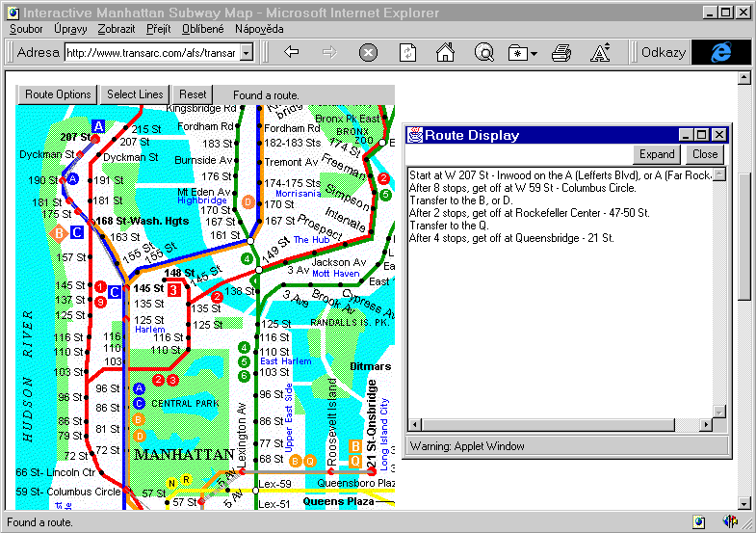756x533 pixels.
Task: Click the yellow R circle near 57 St
Action: coord(186,479)
